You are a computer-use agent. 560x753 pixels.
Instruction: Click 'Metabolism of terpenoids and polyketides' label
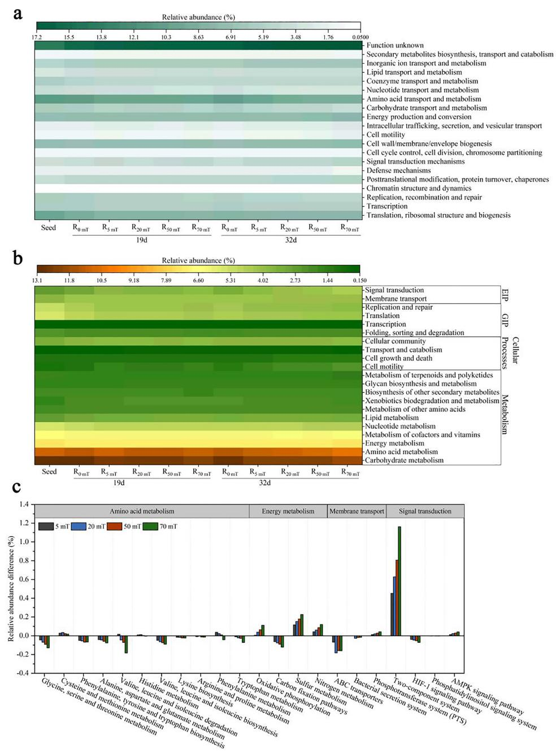pyautogui.click(x=429, y=375)
